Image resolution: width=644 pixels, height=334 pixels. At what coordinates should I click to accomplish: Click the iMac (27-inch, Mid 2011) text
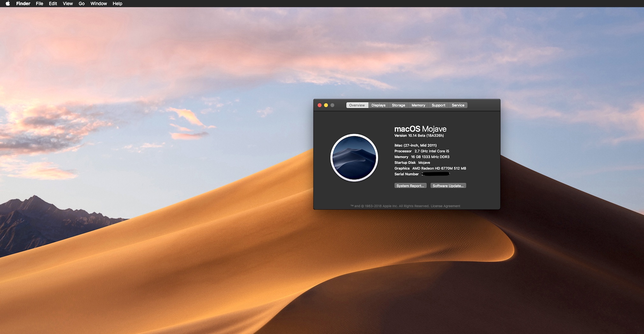[416, 145]
